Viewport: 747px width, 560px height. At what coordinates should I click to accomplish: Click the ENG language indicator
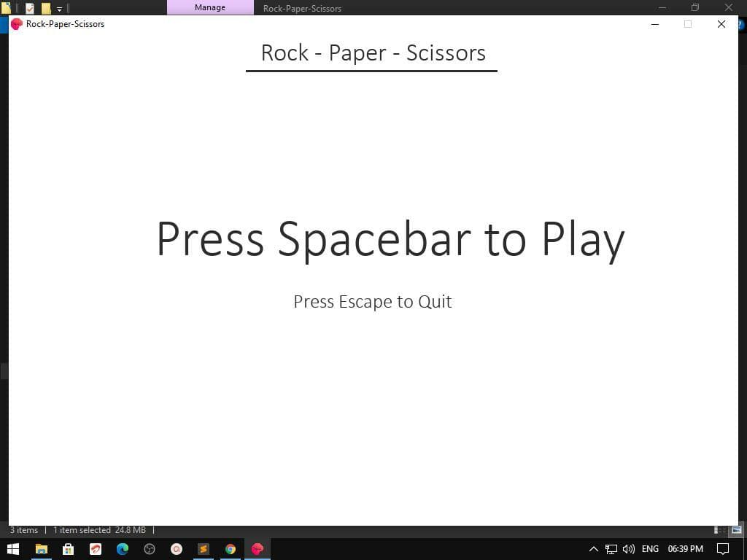pyautogui.click(x=650, y=549)
